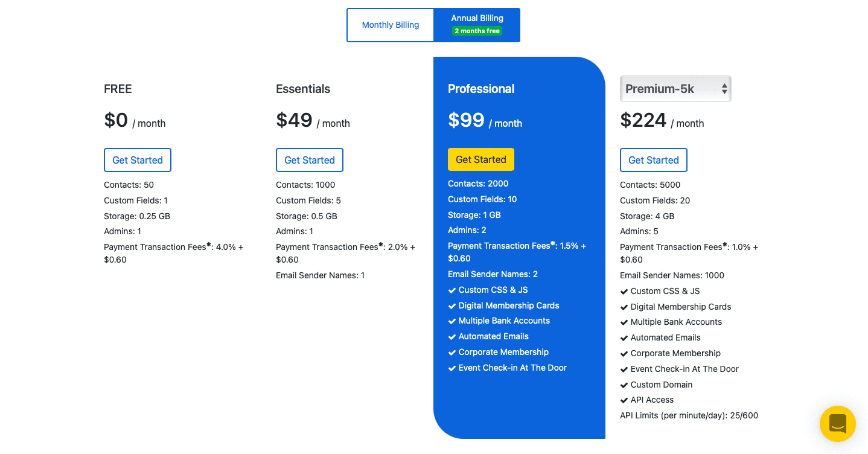Image resolution: width=868 pixels, height=454 pixels.
Task: Click the checkmark next to Event Check-in in Premium
Action: tap(624, 369)
